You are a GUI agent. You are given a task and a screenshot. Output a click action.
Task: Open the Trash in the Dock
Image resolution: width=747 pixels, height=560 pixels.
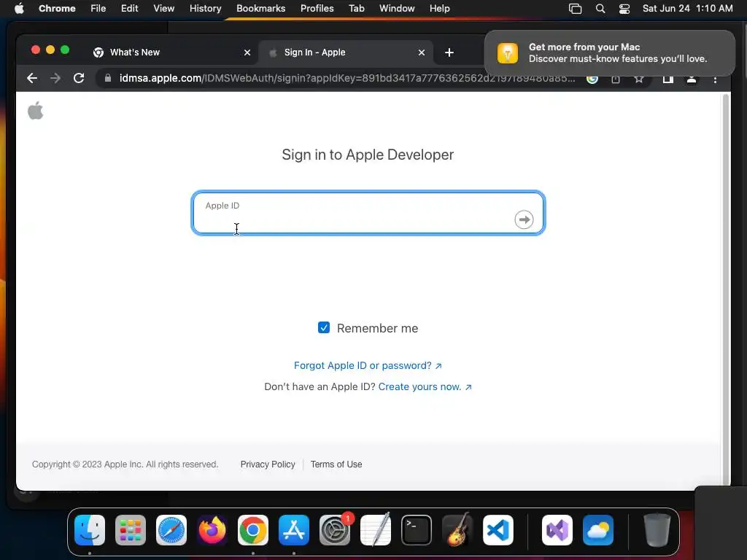[657, 530]
